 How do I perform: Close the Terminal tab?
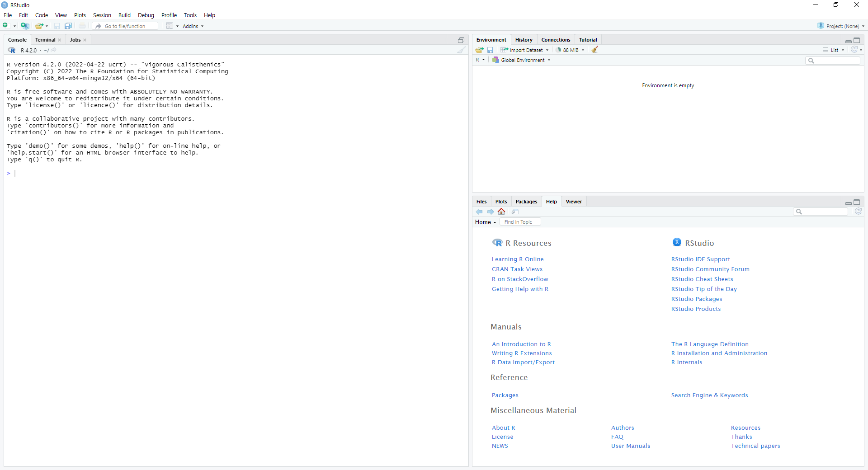pos(60,40)
